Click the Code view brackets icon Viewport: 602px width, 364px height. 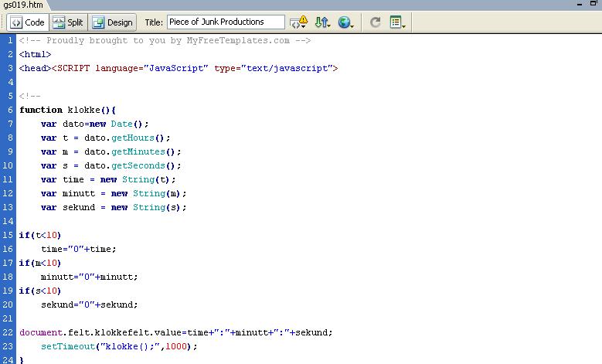click(x=16, y=22)
